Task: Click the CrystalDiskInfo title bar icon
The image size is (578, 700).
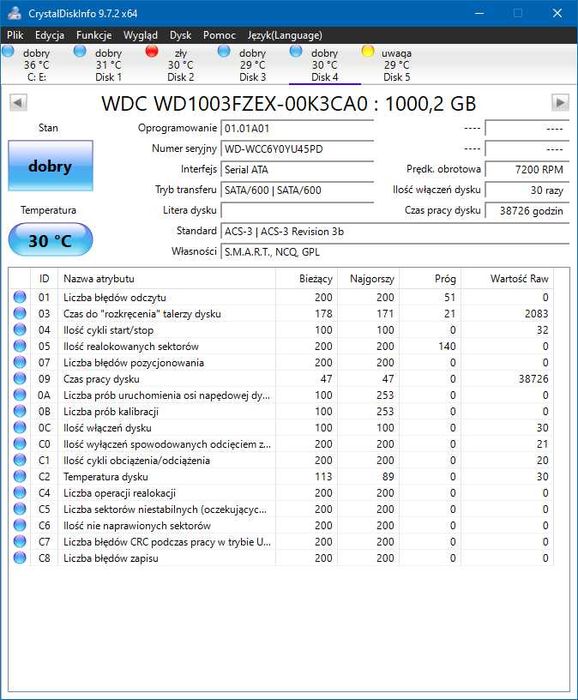Action: 15,13
